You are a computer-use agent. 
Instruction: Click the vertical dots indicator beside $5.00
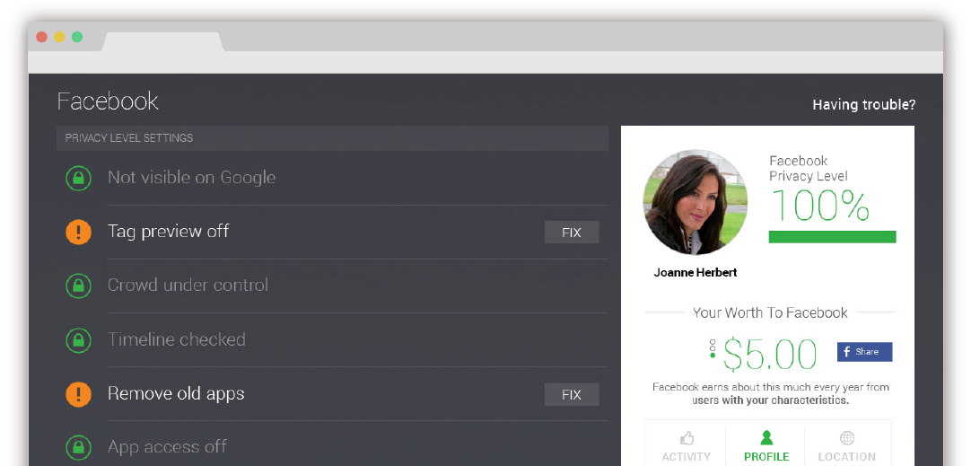pos(713,348)
